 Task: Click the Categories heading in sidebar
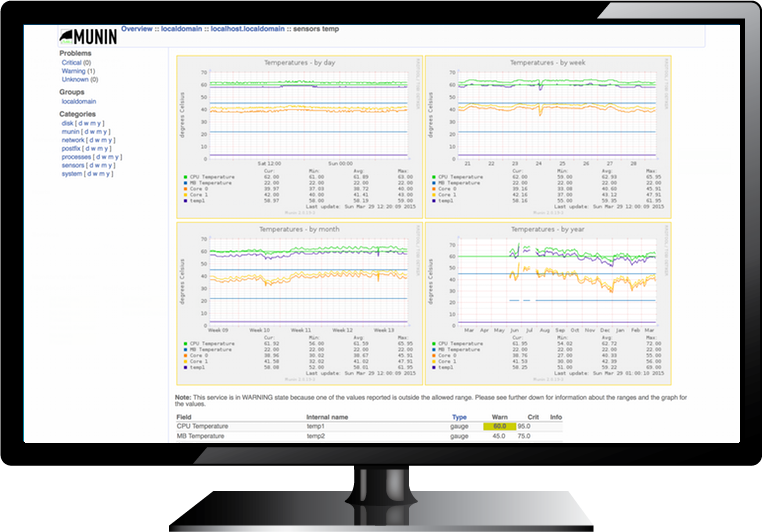click(x=77, y=114)
